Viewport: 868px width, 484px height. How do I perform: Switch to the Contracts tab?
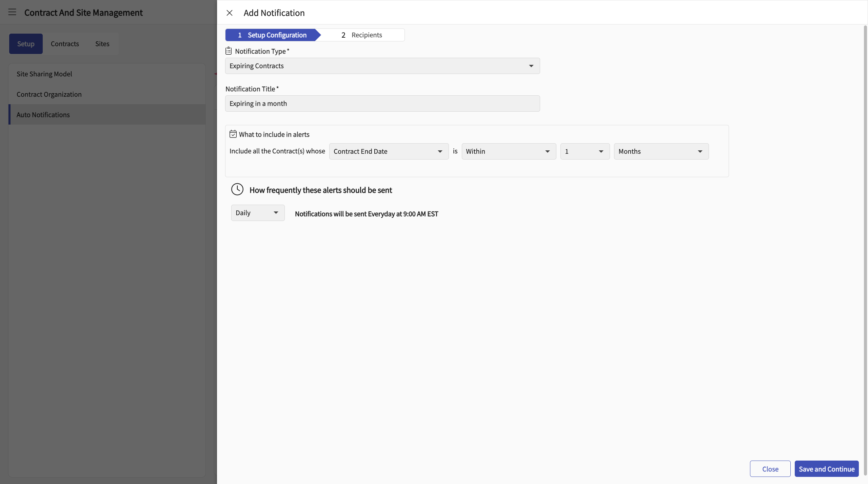[65, 44]
